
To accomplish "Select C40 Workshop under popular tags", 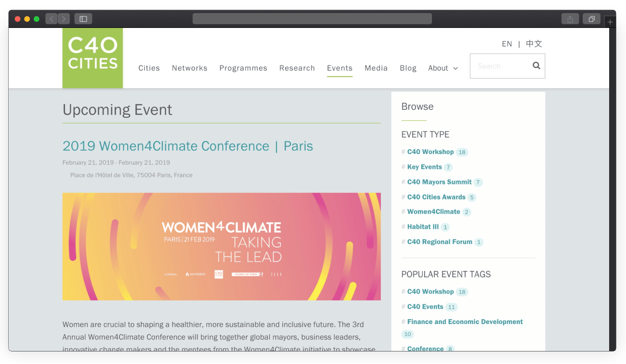I will [430, 292].
